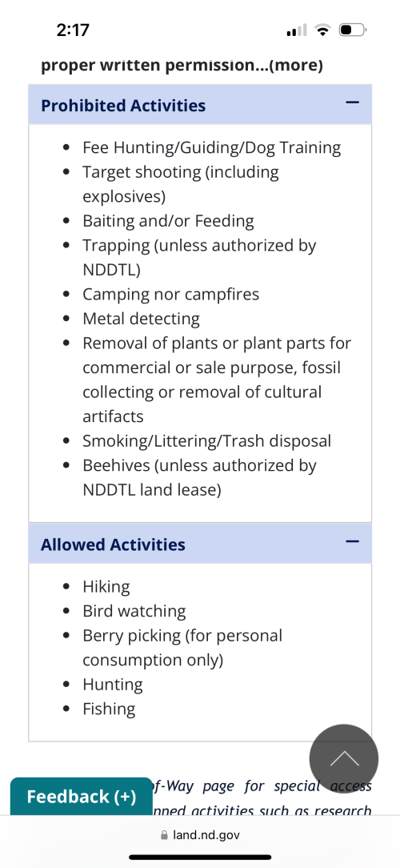Tap the lock icon in address bar
Image resolution: width=400 pixels, height=868 pixels.
[x=164, y=835]
